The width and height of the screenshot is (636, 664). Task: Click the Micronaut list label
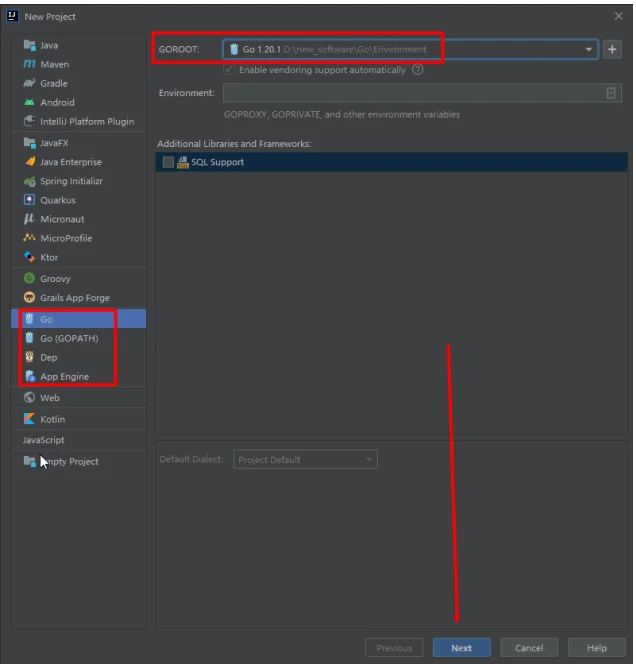pyautogui.click(x=62, y=219)
